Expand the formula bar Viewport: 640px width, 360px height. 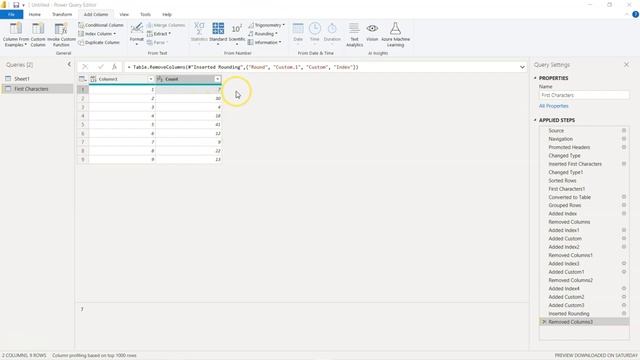[522, 67]
